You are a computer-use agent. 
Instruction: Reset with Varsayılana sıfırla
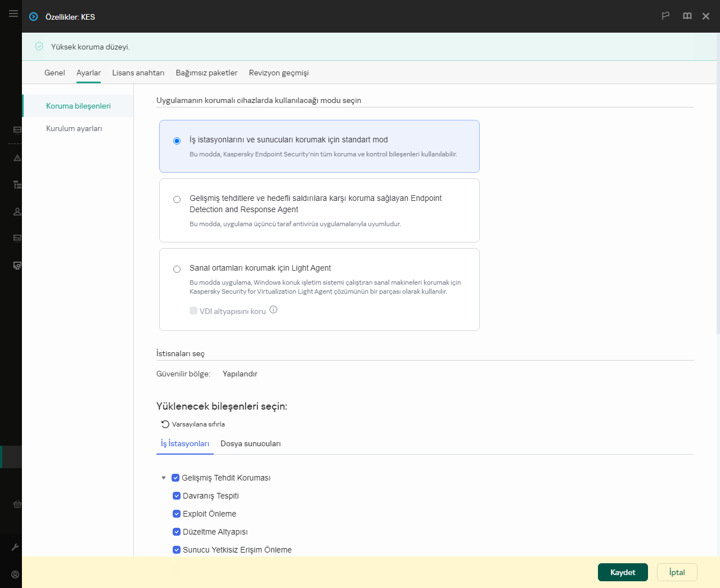point(193,424)
